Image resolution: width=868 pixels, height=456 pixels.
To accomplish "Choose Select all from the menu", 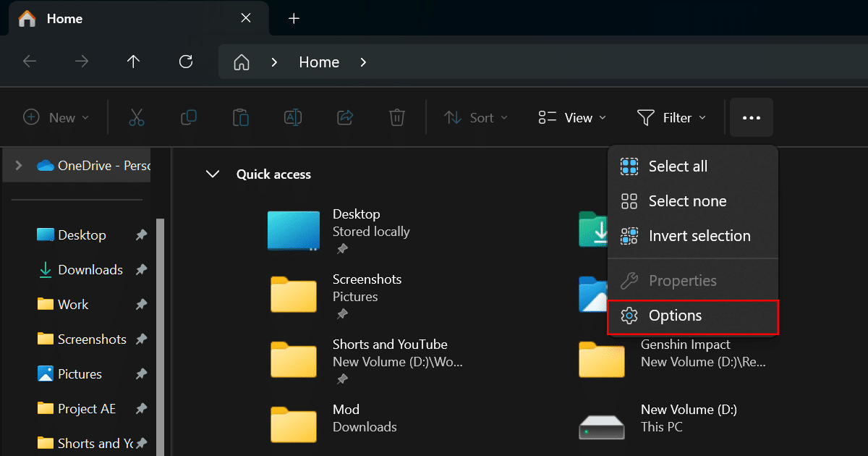I will (678, 166).
